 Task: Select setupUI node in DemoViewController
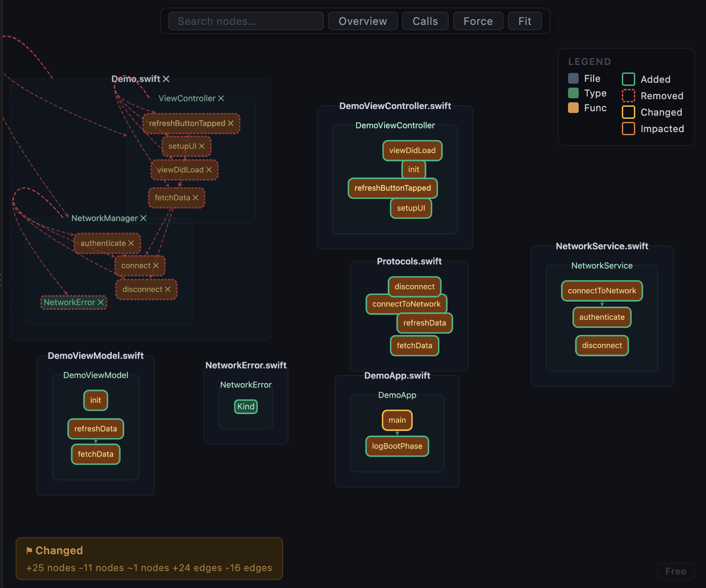(411, 208)
